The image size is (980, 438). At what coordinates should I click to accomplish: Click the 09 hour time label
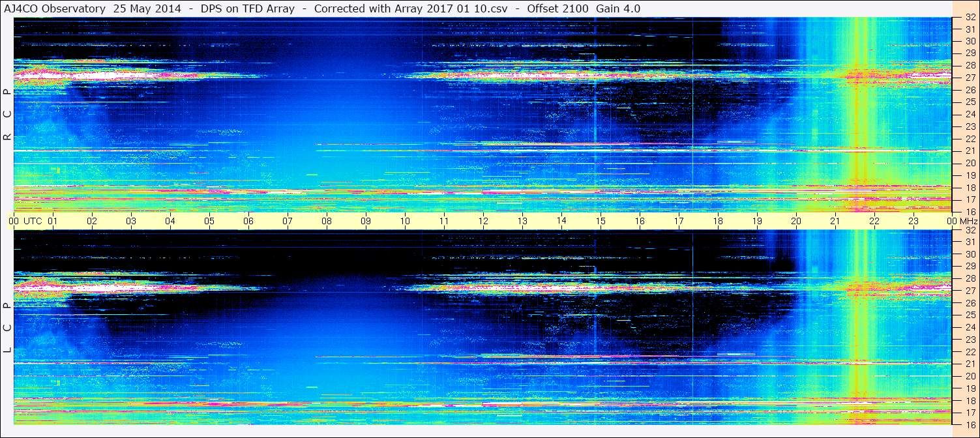[366, 221]
